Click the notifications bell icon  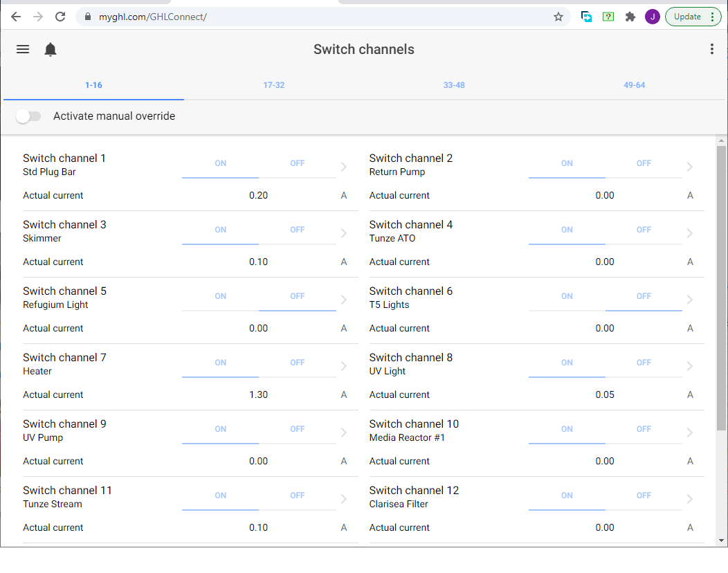tap(51, 49)
